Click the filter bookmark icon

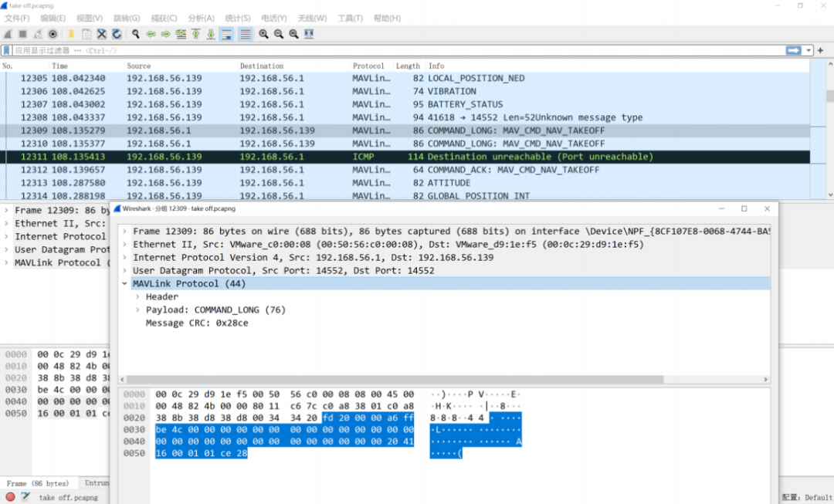click(6, 50)
